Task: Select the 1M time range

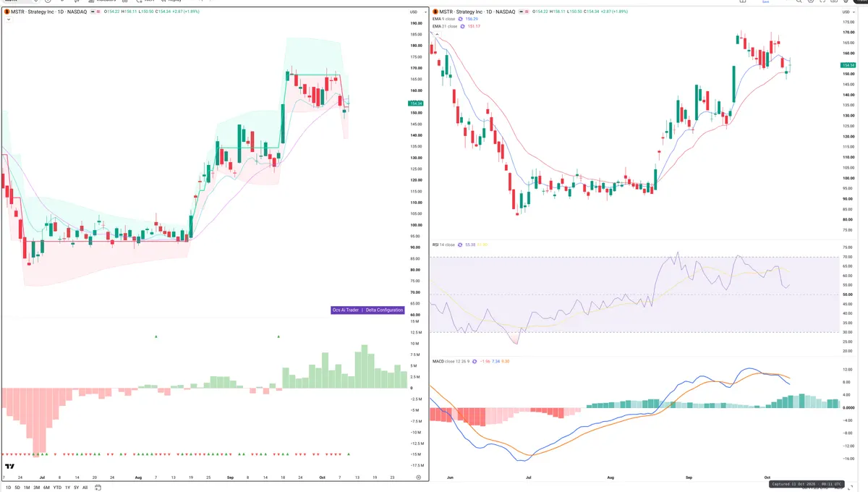Action: pos(27,488)
